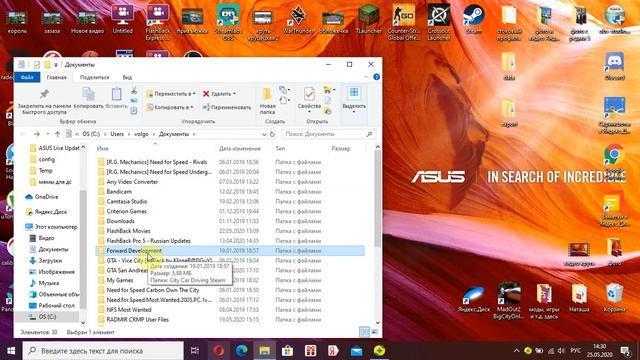Collapse the ribbon with chevron
The width and height of the screenshot is (640, 360).
(366, 77)
